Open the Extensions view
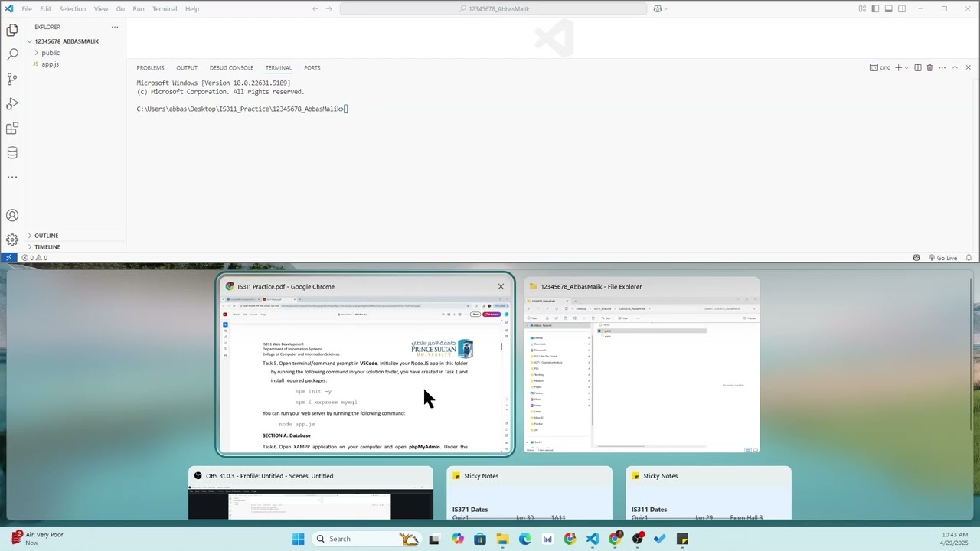The width and height of the screenshot is (980, 551). pyautogui.click(x=12, y=128)
